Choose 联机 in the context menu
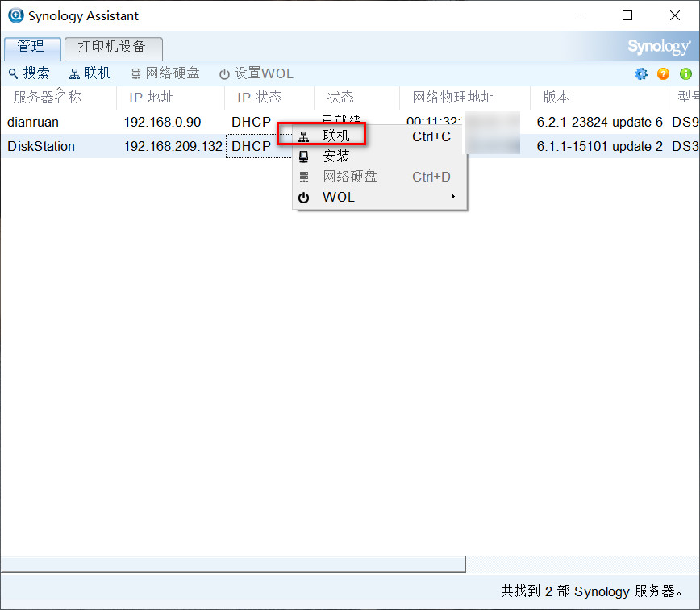Screen dimensions: 700x610 (x=380, y=136)
